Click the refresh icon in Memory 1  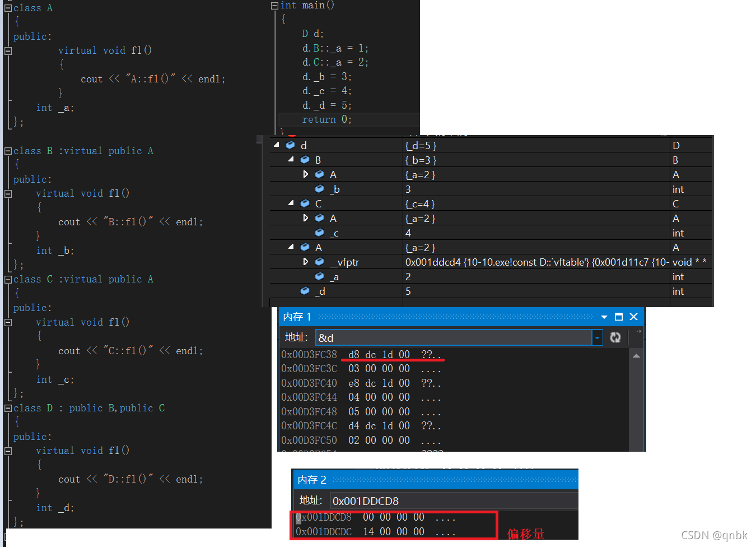tap(615, 337)
